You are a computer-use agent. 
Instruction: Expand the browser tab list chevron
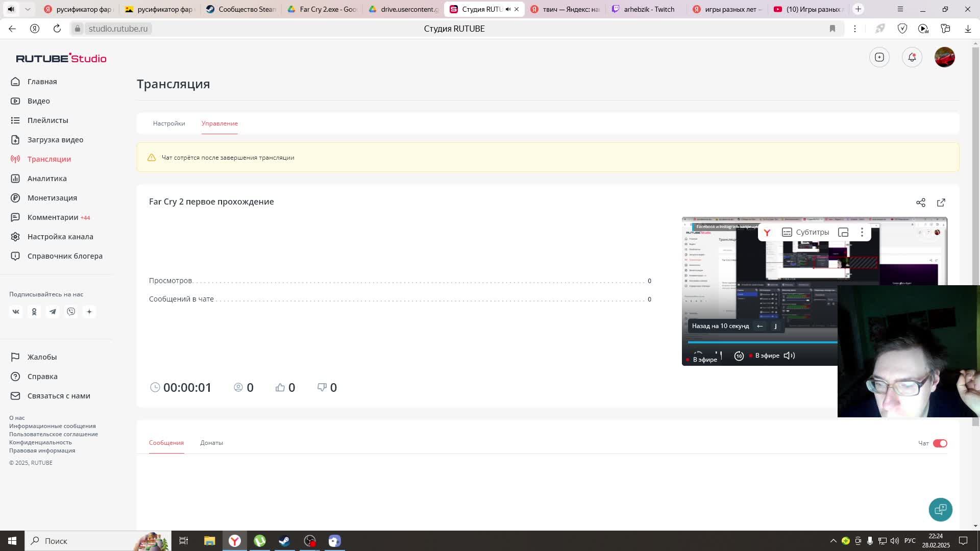pyautogui.click(x=28, y=9)
